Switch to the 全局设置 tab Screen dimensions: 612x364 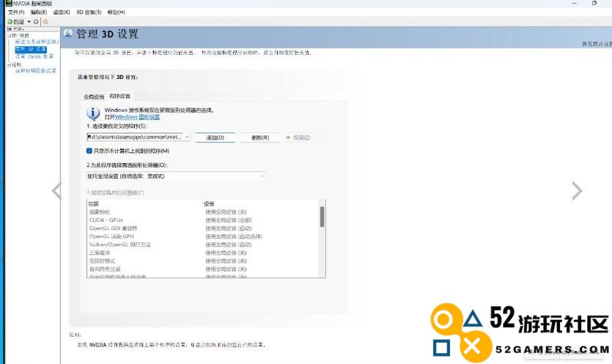94,97
